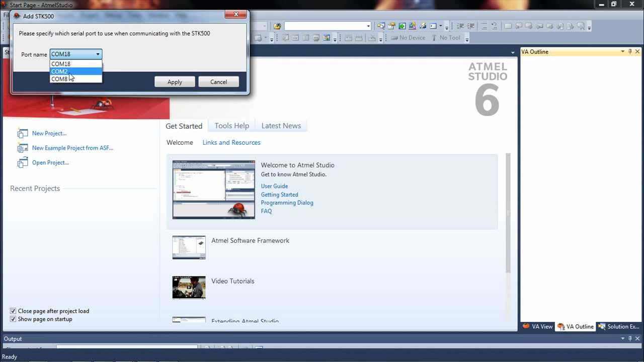This screenshot has height=362, width=644.
Task: Click the New Project icon on Start Page
Action: click(x=23, y=133)
